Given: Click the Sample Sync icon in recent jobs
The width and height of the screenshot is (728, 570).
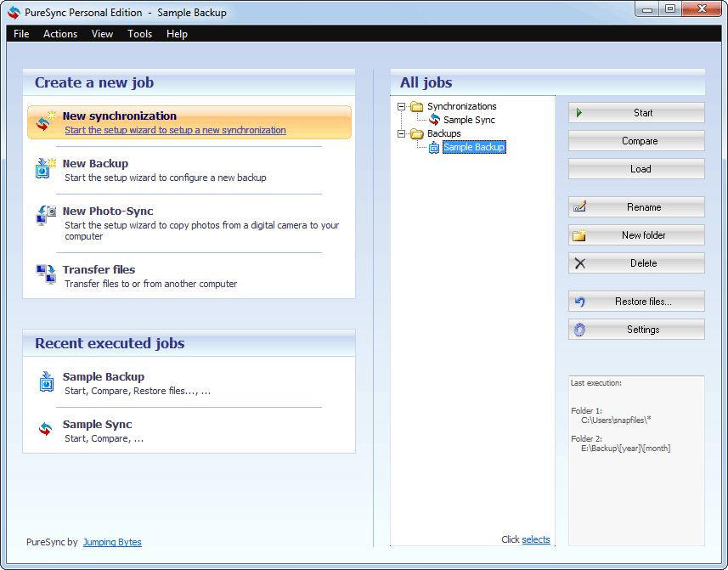Looking at the screenshot, I should coord(45,430).
